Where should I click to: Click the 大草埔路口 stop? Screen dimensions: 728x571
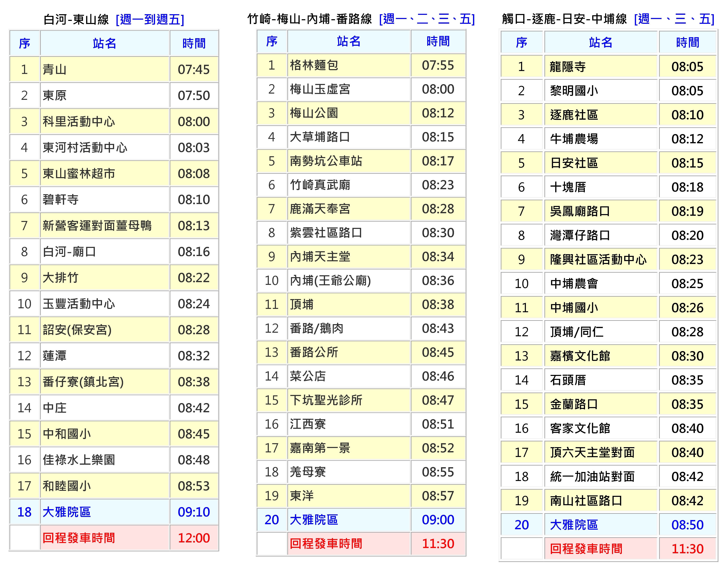(x=320, y=137)
